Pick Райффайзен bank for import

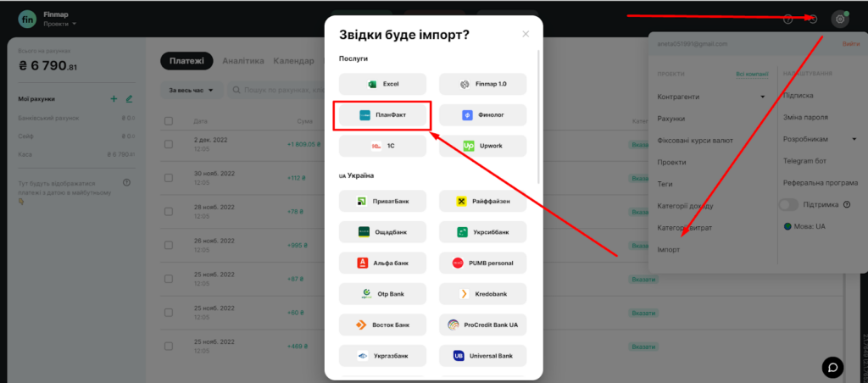click(x=482, y=201)
